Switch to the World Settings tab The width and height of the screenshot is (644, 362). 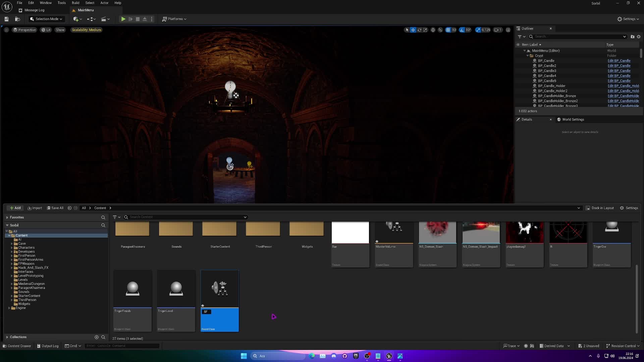click(573, 120)
